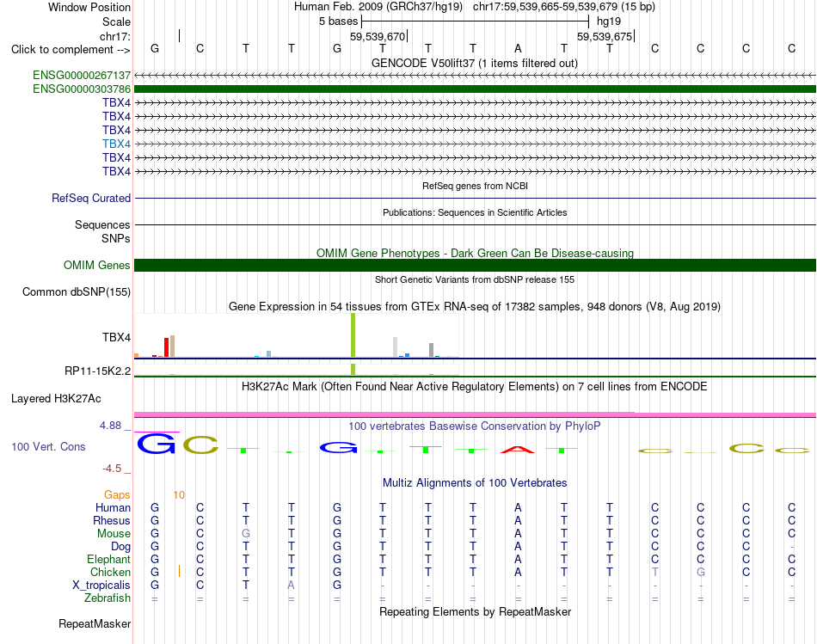
Task: Open the Repeating Elements by RepeatMasker title
Action: click(x=475, y=611)
